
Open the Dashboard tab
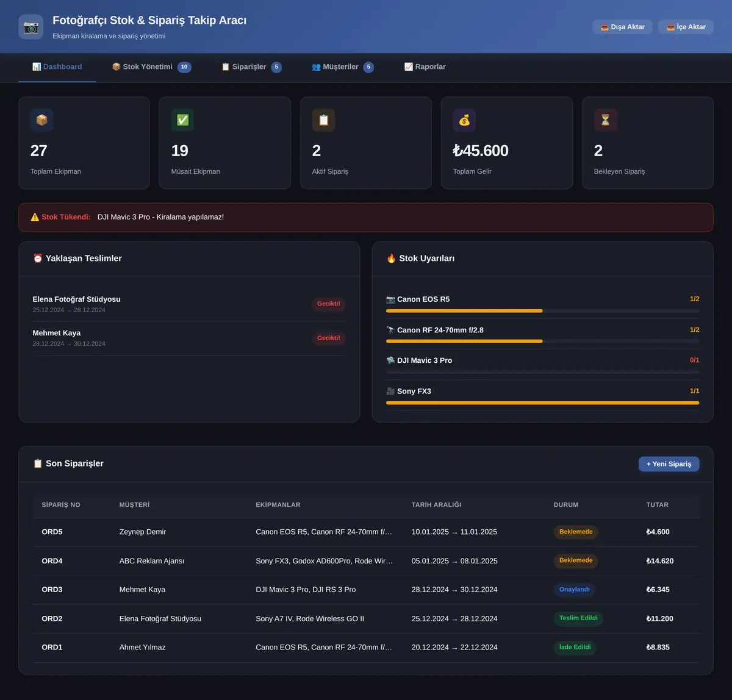[x=57, y=67]
